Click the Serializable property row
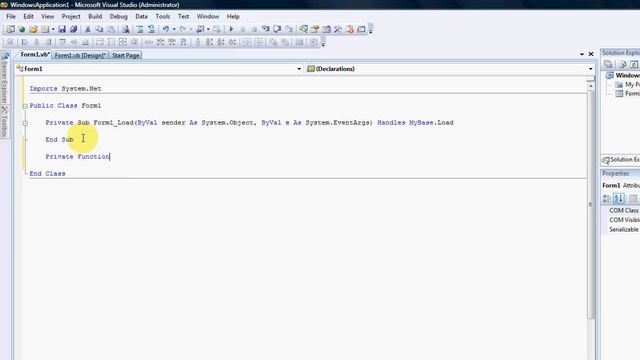 (621, 230)
